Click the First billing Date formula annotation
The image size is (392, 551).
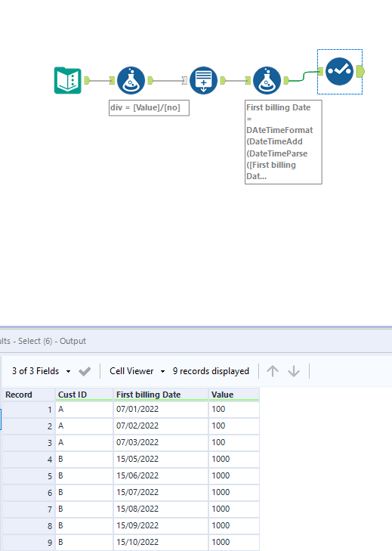point(283,142)
